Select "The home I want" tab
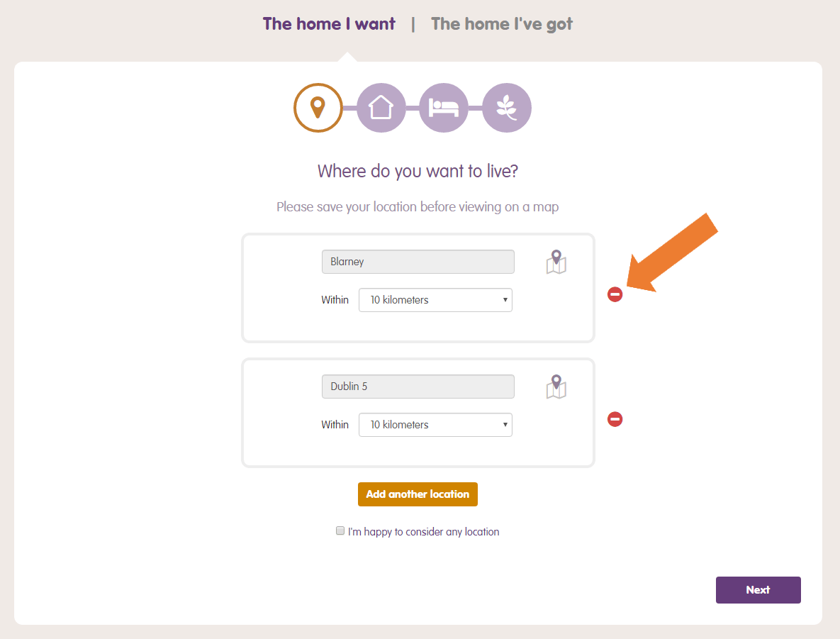The width and height of the screenshot is (840, 639). point(329,23)
